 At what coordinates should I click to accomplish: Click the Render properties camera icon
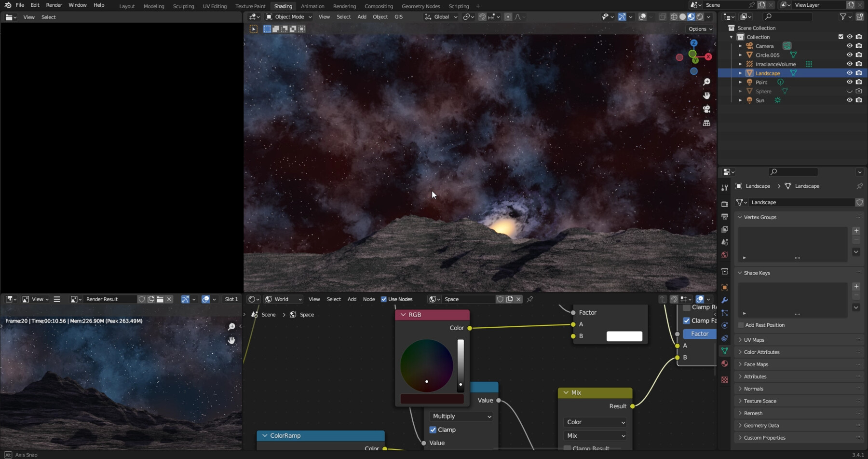(725, 203)
